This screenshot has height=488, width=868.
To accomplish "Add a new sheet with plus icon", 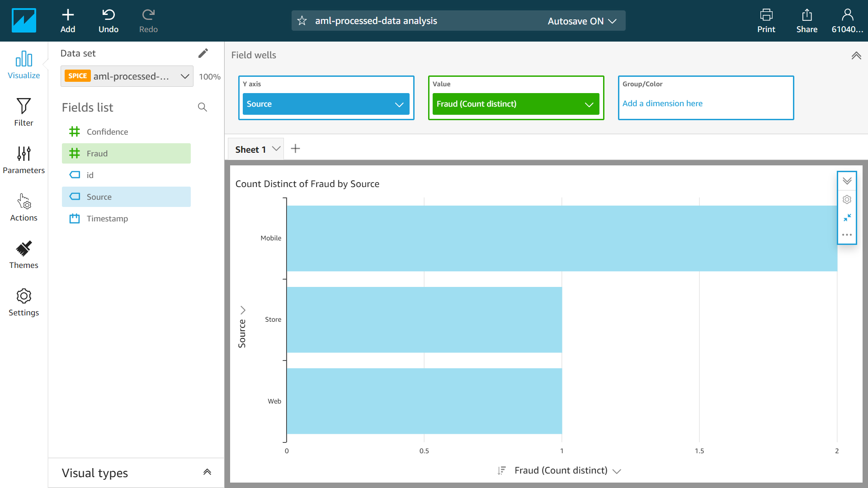I will pyautogui.click(x=295, y=149).
